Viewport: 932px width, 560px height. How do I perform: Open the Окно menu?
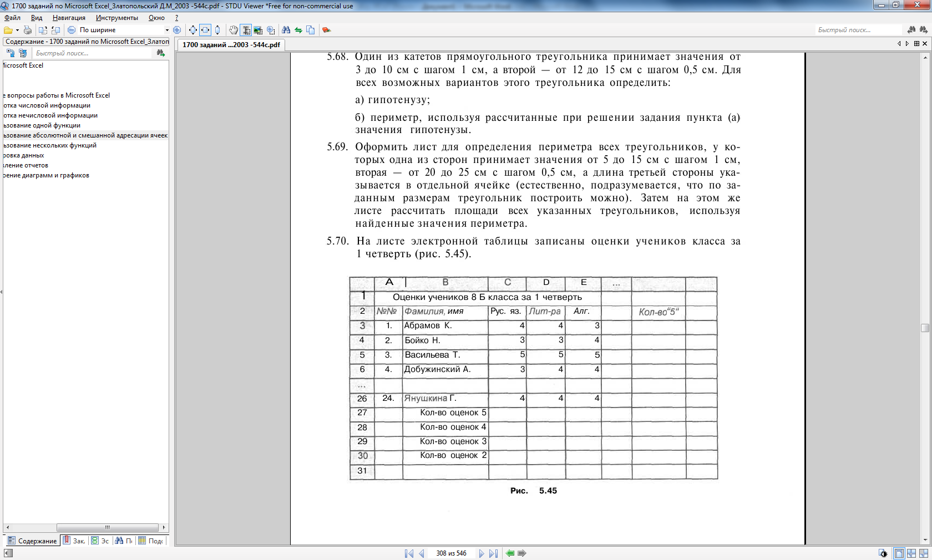click(156, 18)
